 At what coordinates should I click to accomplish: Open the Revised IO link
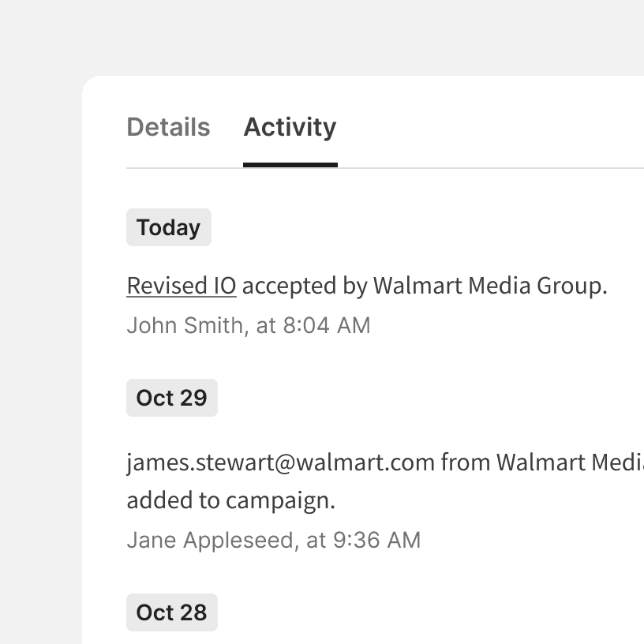(x=181, y=286)
